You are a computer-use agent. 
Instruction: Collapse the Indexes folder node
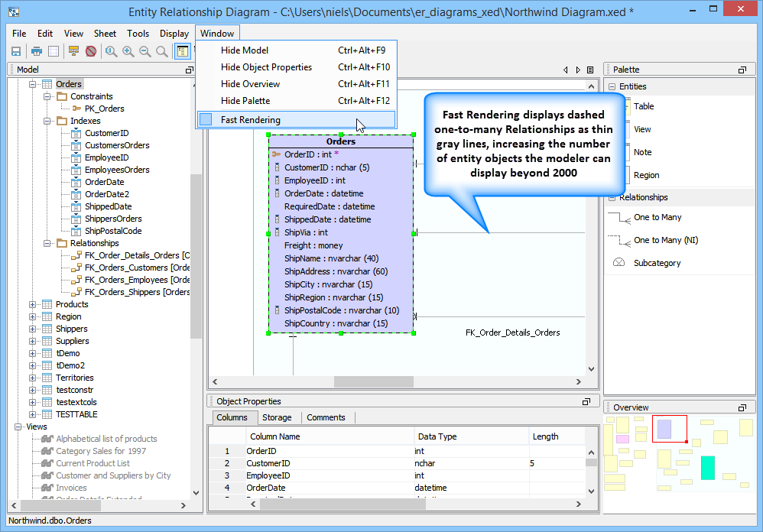pyautogui.click(x=47, y=121)
